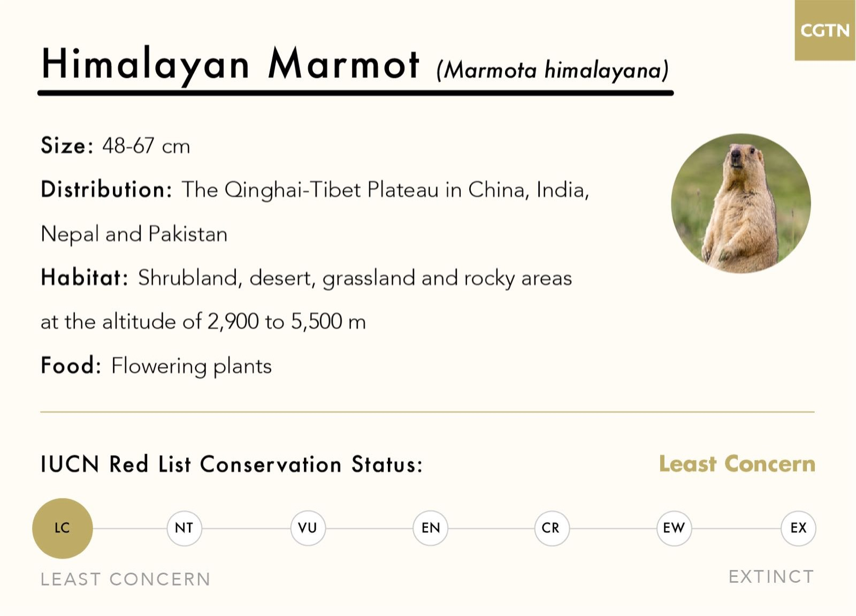Click the EN status circle

point(431,528)
